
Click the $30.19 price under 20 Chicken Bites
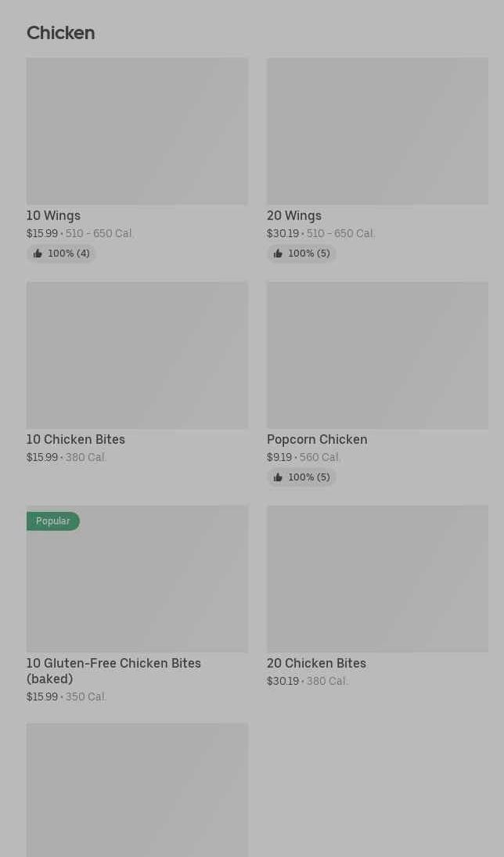(283, 682)
